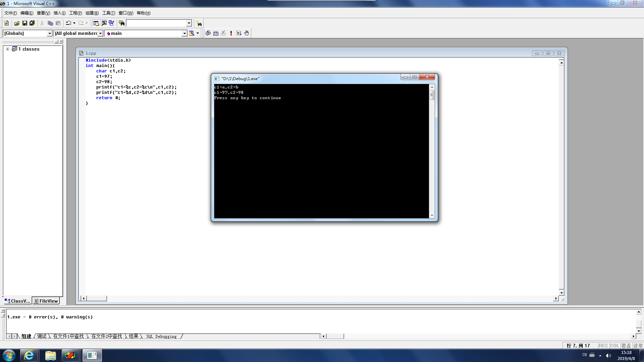The height and width of the screenshot is (362, 644).
Task: Click the Undo arrow icon
Action: point(68,23)
